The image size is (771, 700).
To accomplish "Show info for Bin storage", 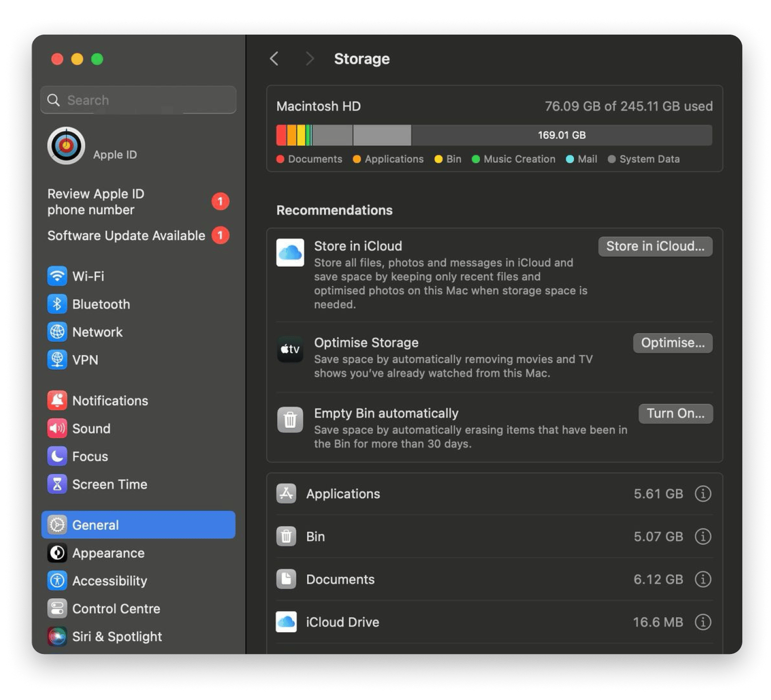I will [x=703, y=536].
